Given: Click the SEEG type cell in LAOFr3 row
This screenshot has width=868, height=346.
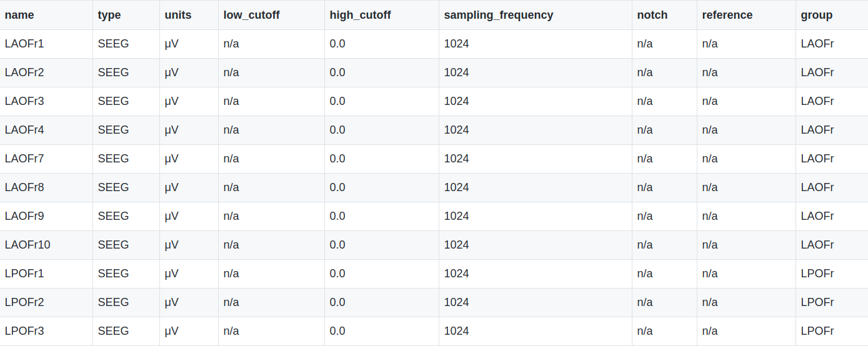Looking at the screenshot, I should [113, 101].
